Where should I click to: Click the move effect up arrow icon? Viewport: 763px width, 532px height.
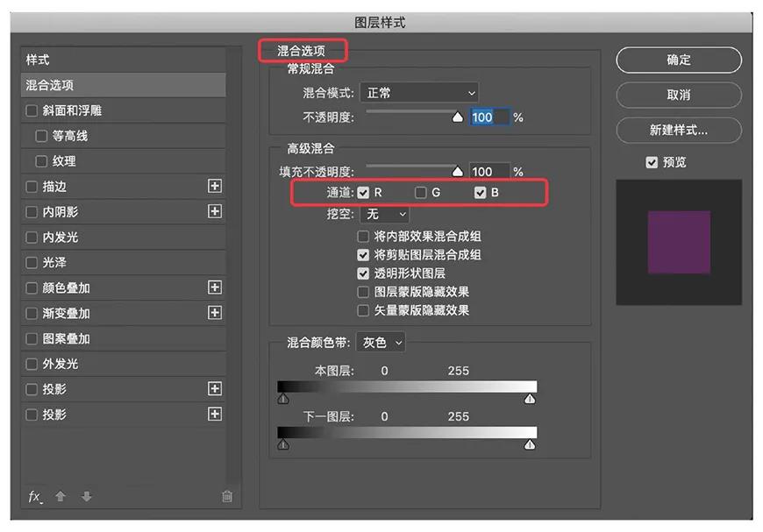tap(61, 496)
